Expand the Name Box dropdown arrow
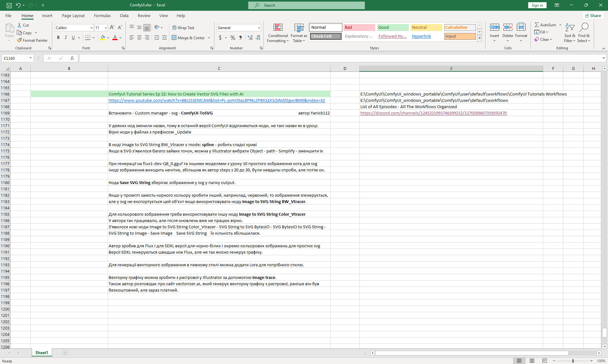Screen dimensions: 608x364 30,58
